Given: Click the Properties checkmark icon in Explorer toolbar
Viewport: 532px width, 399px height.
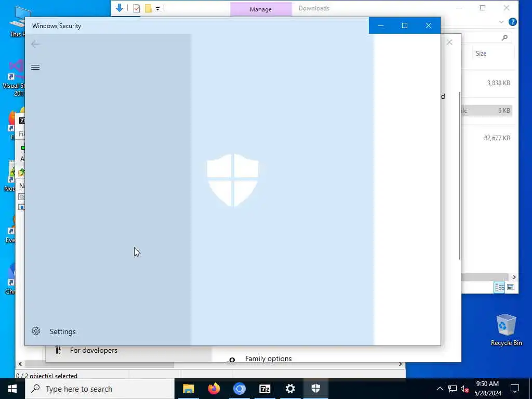Looking at the screenshot, I should (x=137, y=8).
